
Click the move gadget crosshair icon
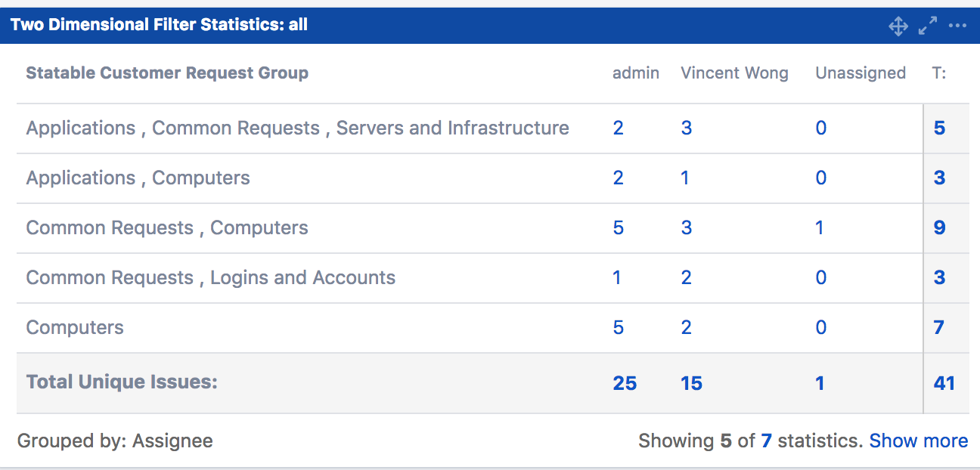pos(898,26)
